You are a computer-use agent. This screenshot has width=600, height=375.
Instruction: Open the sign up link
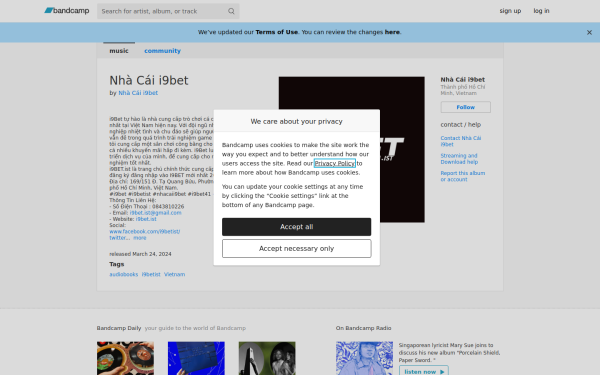pos(510,11)
